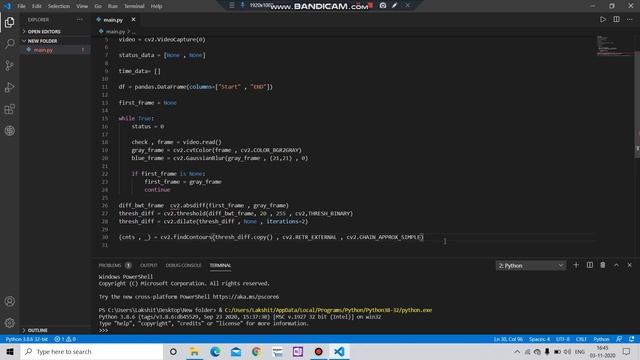Activate the main.py editor tab
This screenshot has width=640, height=360.
(x=113, y=20)
